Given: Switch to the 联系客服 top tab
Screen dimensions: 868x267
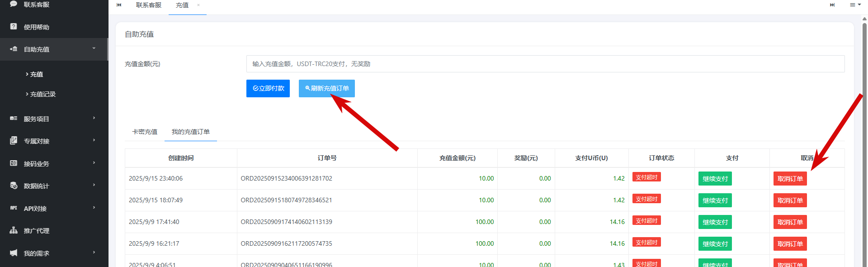Looking at the screenshot, I should (x=149, y=5).
